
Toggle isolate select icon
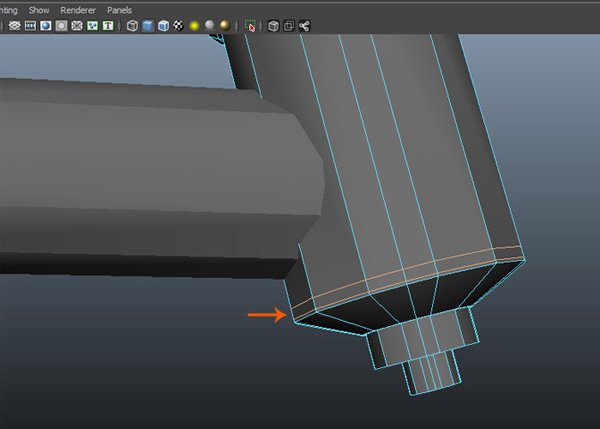pos(250,26)
